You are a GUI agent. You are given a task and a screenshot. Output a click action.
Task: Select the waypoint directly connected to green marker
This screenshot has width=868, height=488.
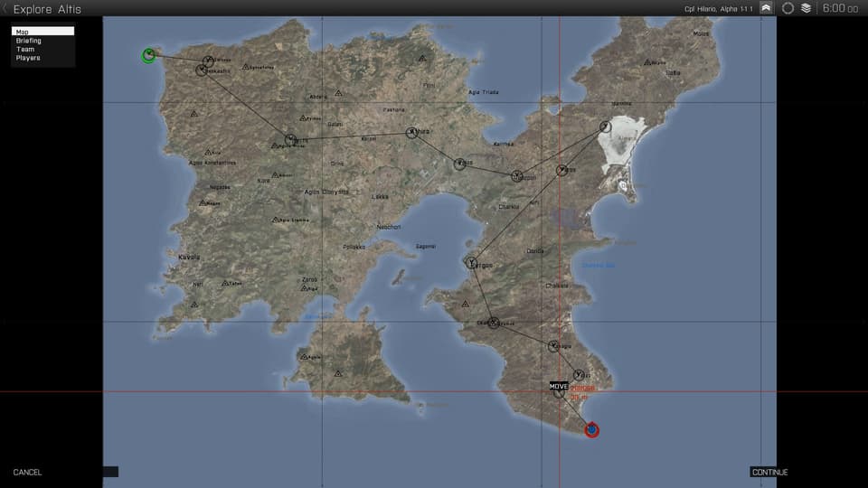[208, 61]
